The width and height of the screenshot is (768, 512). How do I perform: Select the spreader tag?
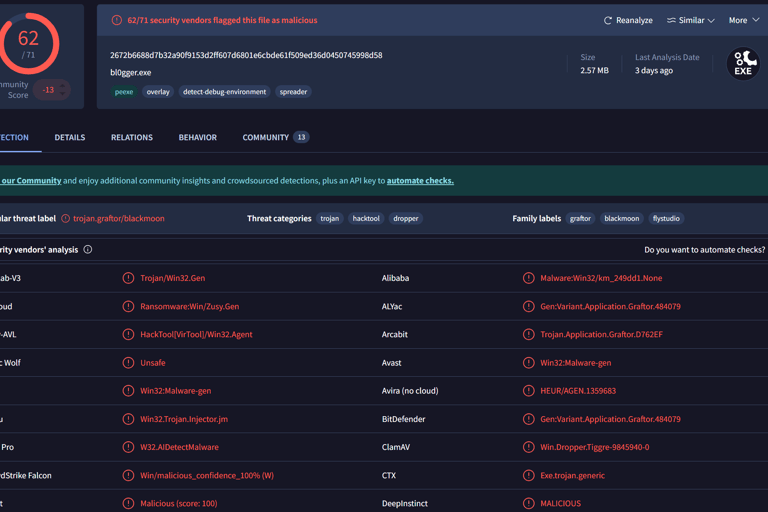pos(293,92)
